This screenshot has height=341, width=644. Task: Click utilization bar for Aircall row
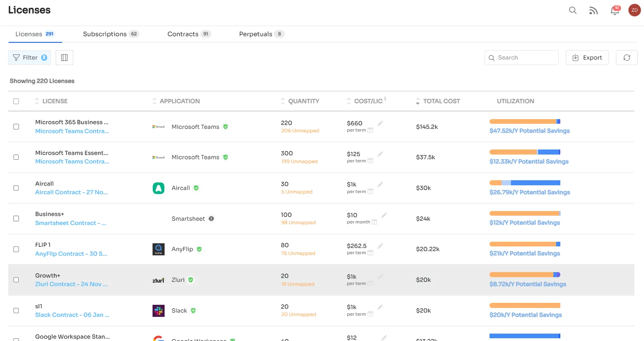tap(525, 183)
